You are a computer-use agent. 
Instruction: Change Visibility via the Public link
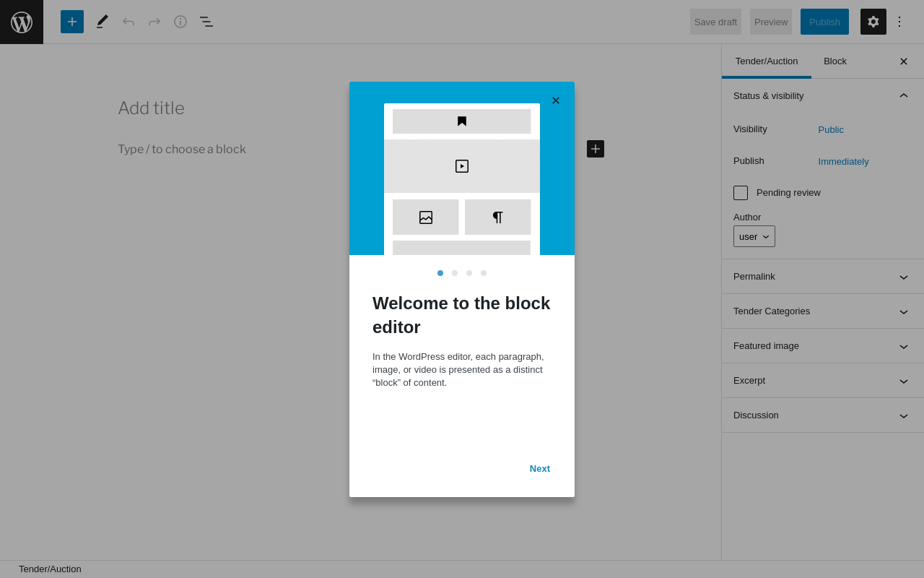pyautogui.click(x=831, y=130)
